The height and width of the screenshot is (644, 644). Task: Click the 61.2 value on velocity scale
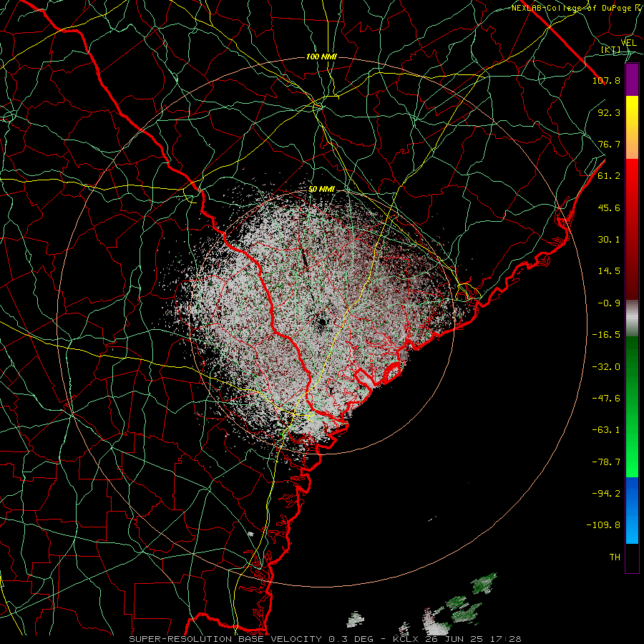tap(609, 176)
